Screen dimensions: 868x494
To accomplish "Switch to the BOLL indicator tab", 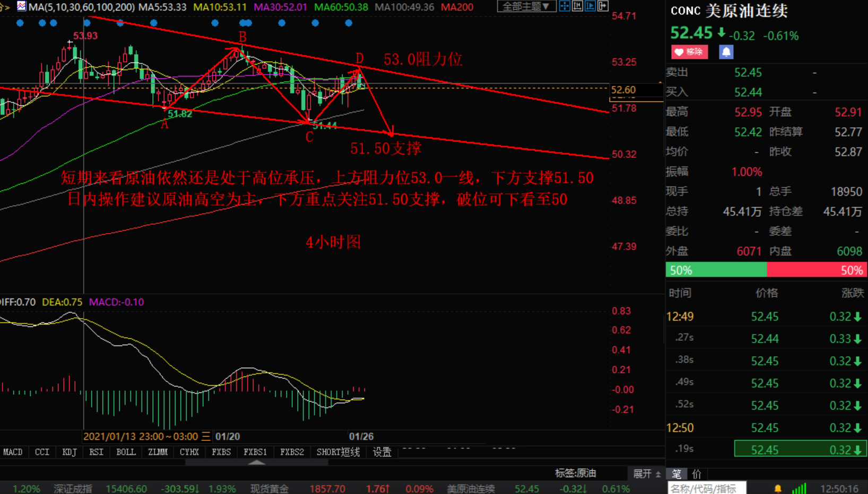I will [x=126, y=452].
